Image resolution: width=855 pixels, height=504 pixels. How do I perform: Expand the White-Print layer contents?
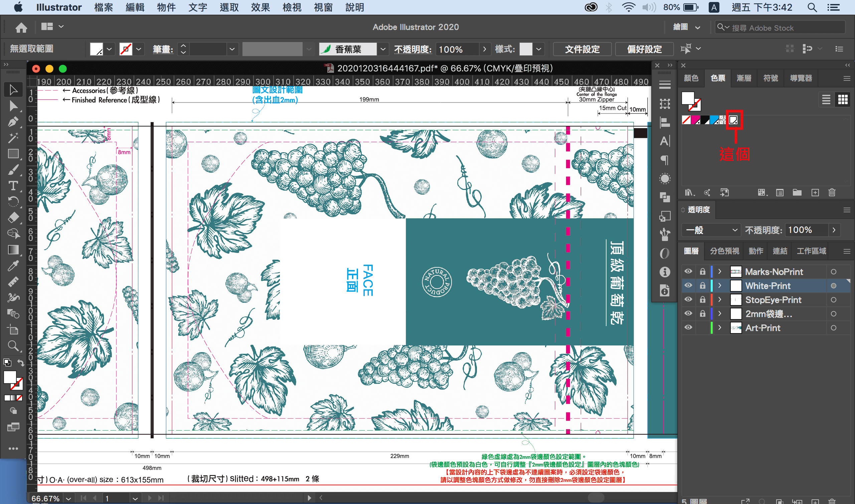click(719, 286)
